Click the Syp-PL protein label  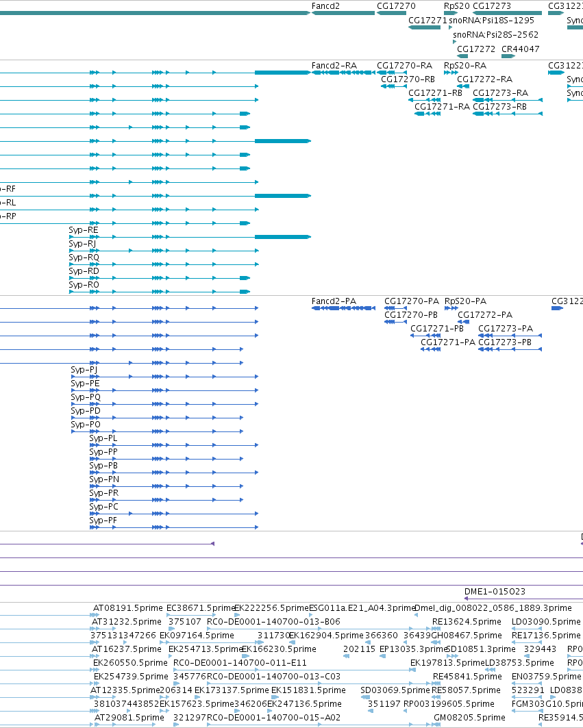click(x=103, y=438)
